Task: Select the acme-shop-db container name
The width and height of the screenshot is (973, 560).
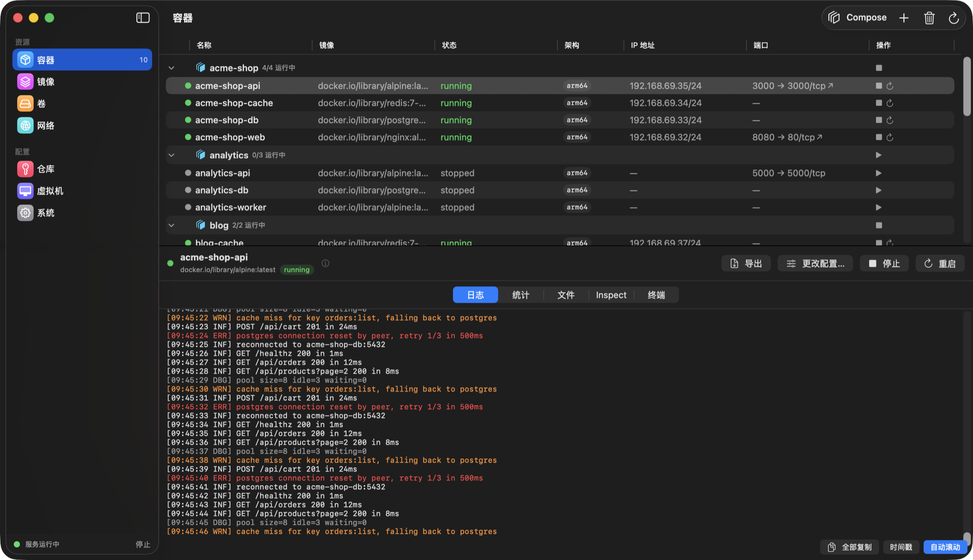Action: 227,120
